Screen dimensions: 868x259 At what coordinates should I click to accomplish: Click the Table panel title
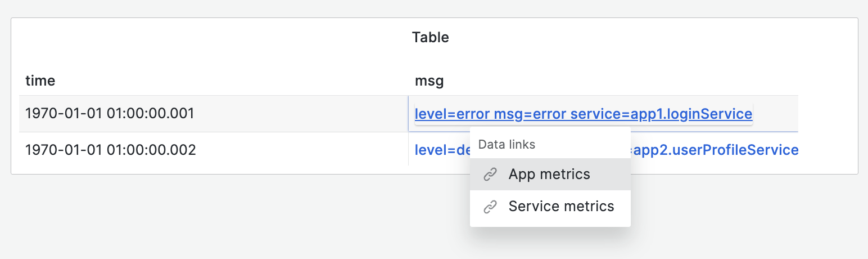point(431,38)
